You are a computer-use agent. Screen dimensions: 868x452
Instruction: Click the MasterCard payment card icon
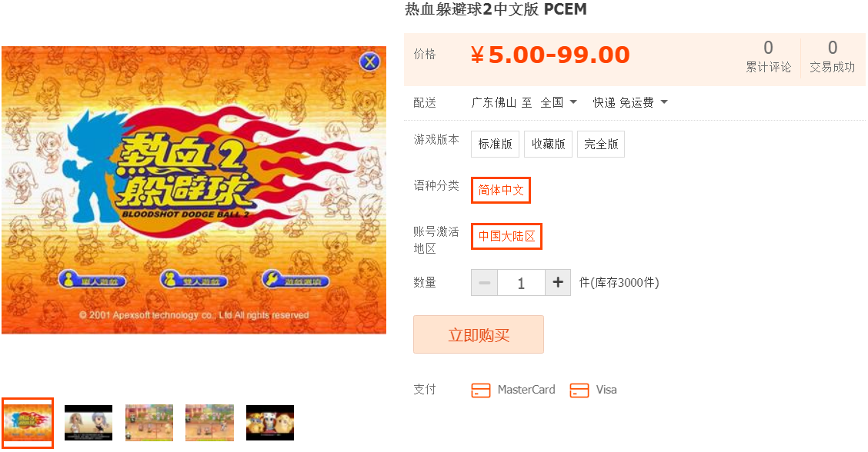pos(480,390)
